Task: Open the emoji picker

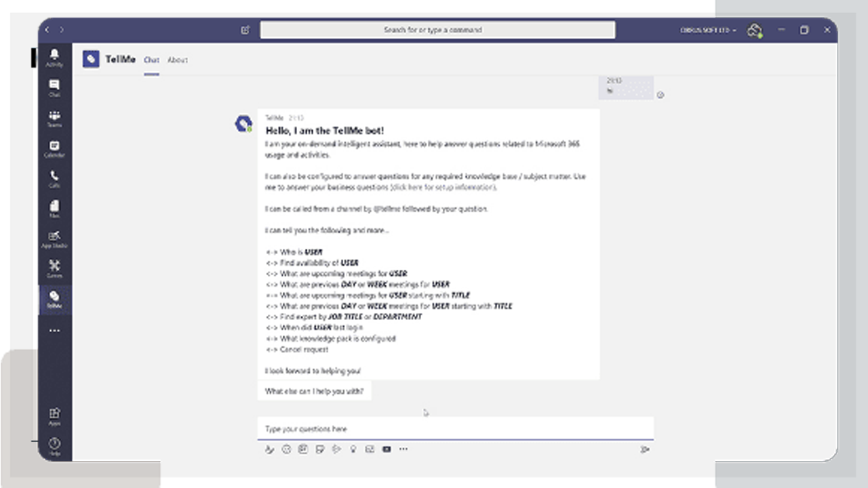Action: (x=286, y=449)
